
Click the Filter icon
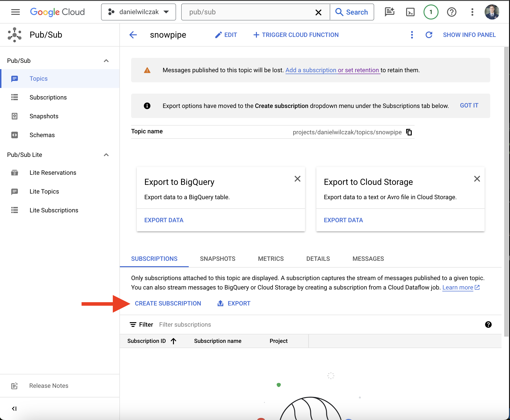click(133, 325)
